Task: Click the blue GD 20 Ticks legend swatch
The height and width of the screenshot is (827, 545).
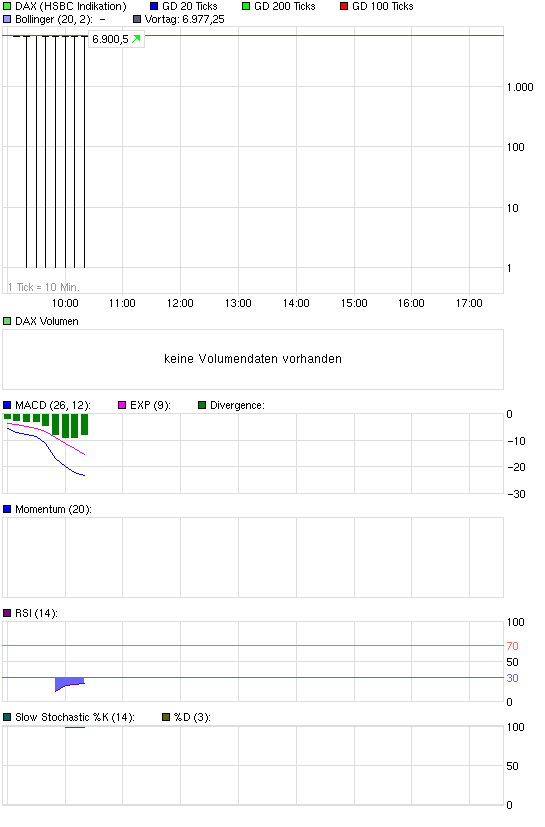Action: [x=154, y=6]
